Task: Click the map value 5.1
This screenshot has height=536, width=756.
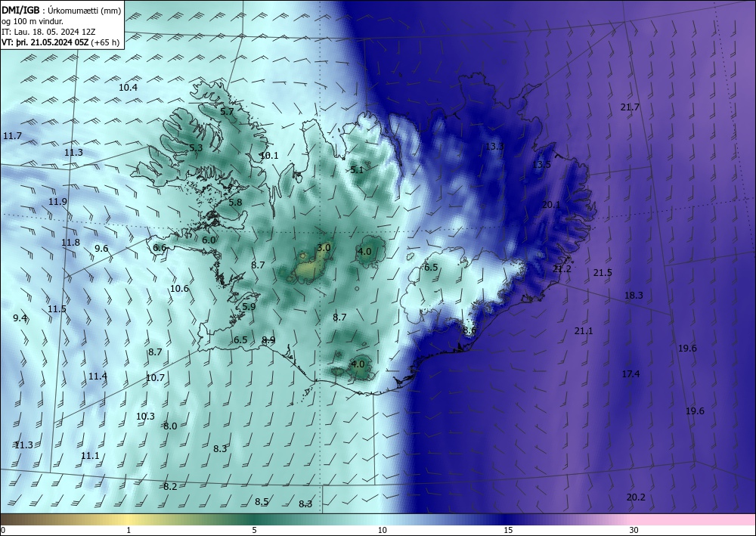Action: point(357,169)
